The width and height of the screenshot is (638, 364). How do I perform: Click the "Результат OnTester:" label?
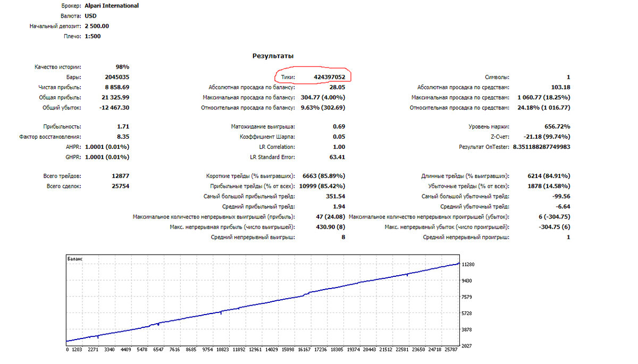484,147
